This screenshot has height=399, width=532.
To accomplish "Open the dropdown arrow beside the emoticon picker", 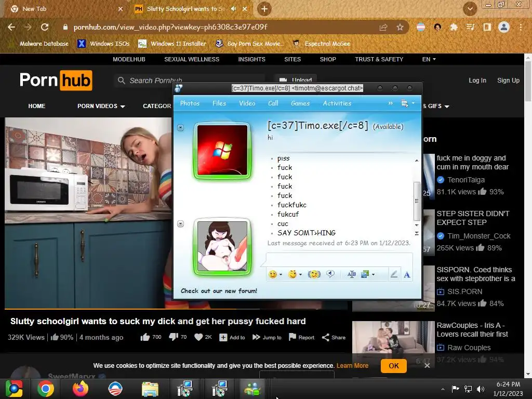I will (x=281, y=274).
